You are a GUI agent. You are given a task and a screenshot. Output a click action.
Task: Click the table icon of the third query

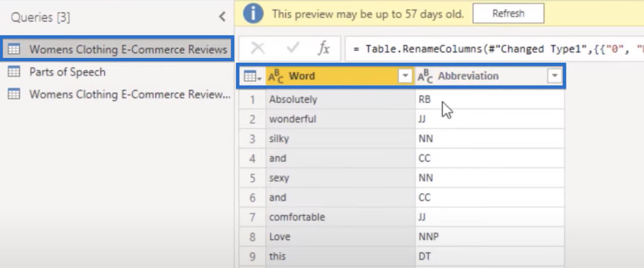point(14,94)
